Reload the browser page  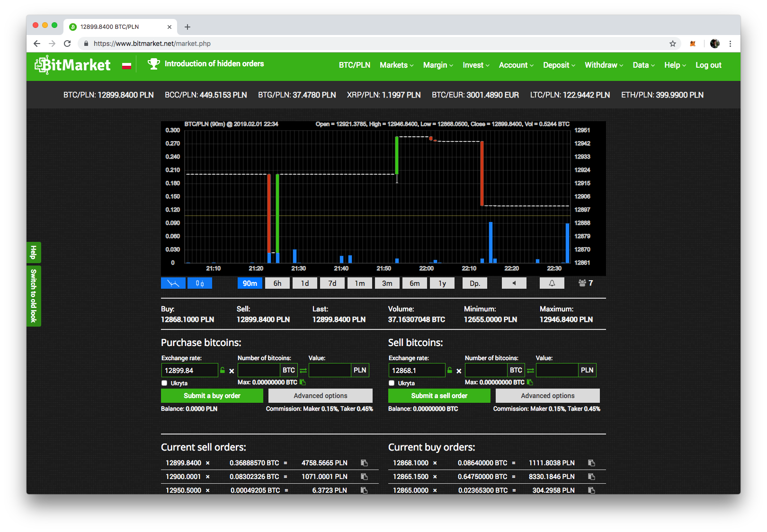pos(67,44)
